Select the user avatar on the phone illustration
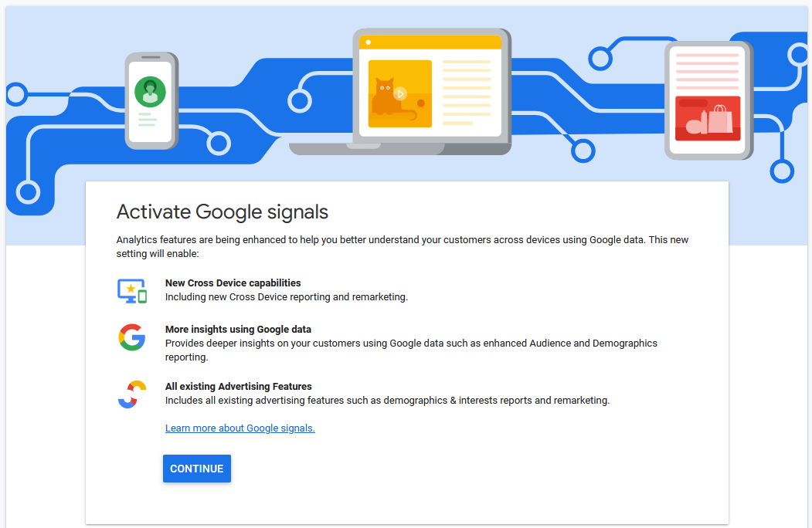Image resolution: width=812 pixels, height=528 pixels. point(150,90)
